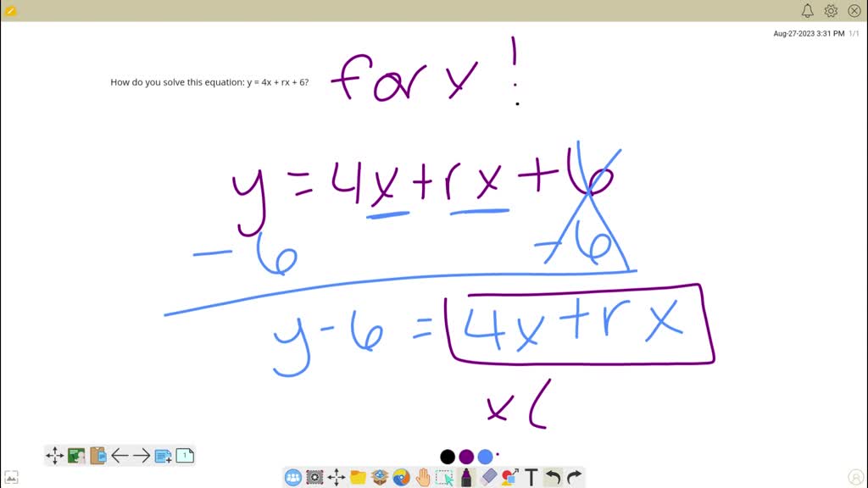Open the green whiteboard background icon
Image resolution: width=868 pixels, height=488 pixels.
(x=76, y=456)
